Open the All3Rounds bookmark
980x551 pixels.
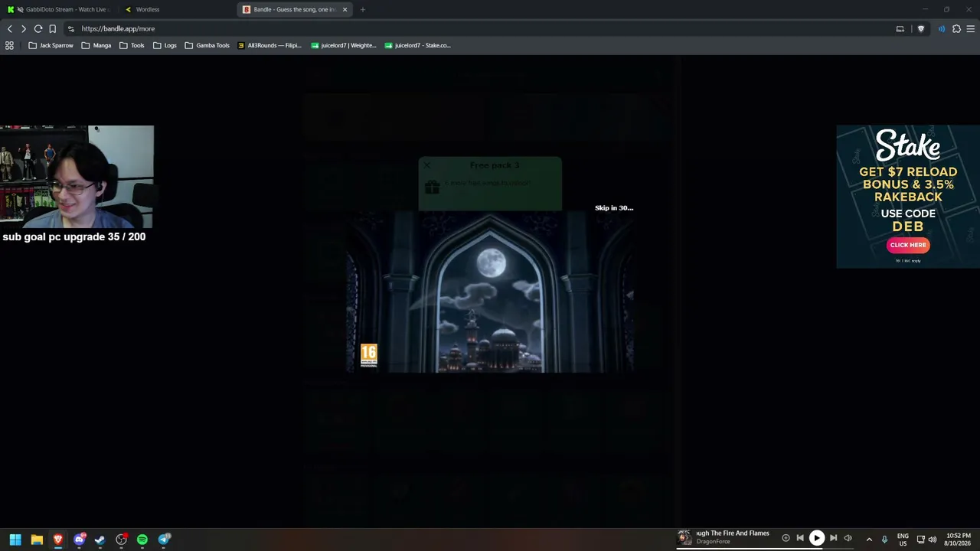click(x=269, y=46)
